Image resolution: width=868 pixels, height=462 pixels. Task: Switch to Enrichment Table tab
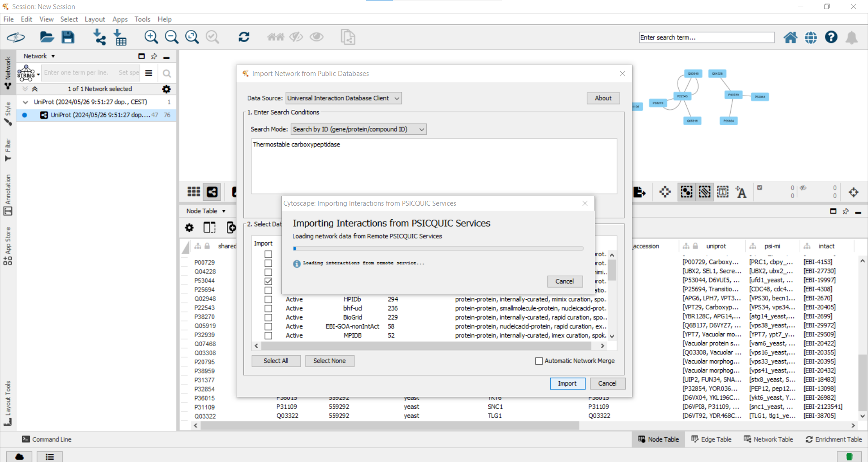pyautogui.click(x=834, y=439)
